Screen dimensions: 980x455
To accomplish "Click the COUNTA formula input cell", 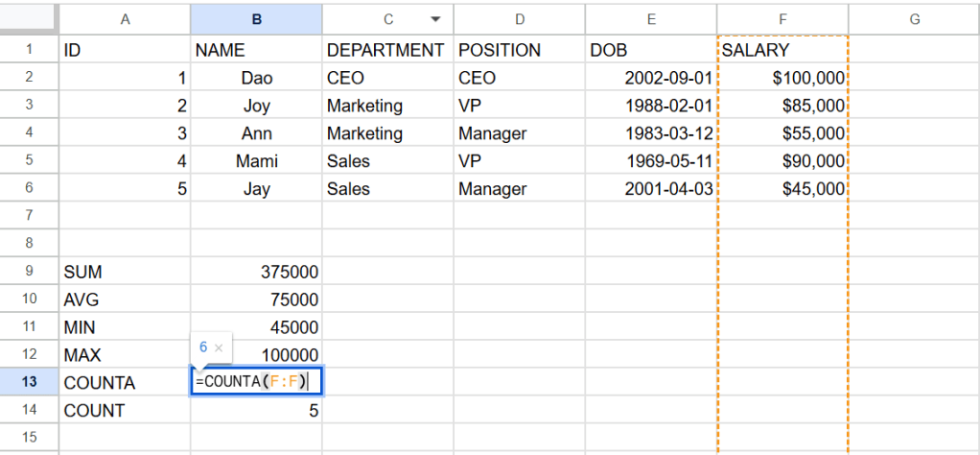I will pos(256,382).
